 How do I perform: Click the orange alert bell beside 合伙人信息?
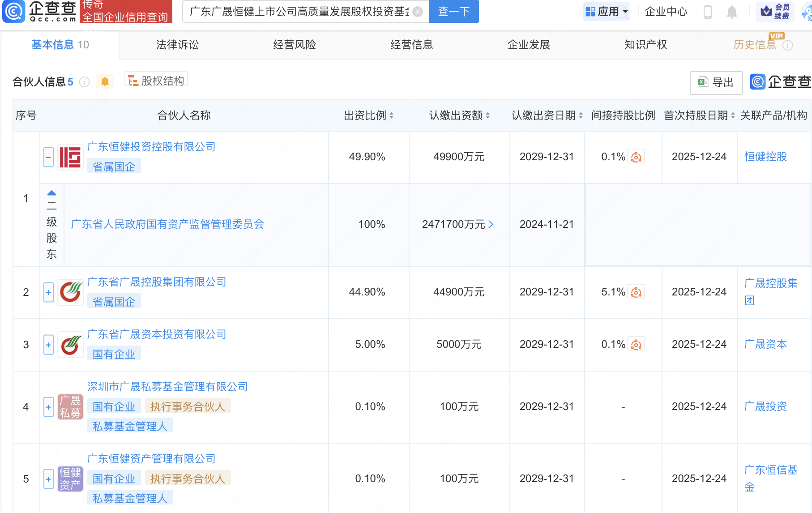click(105, 81)
